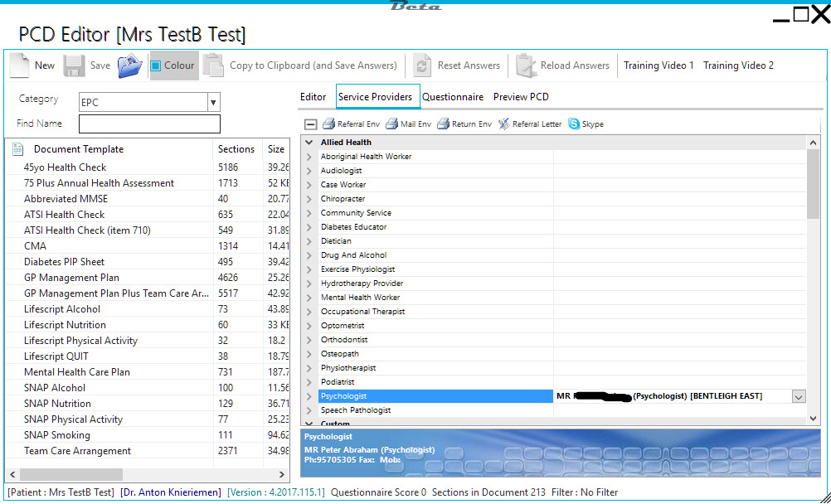Viewport: 831px width, 504px height.
Task: Click the Mail Env printer icon
Action: point(391,124)
